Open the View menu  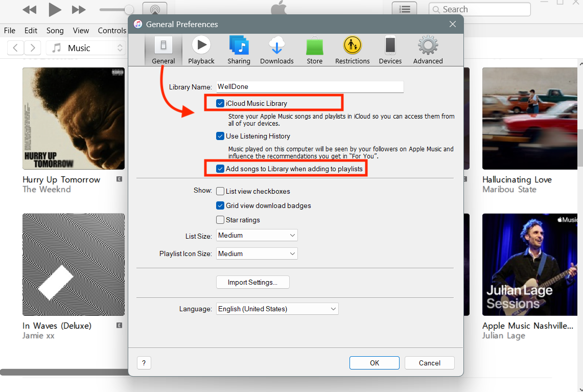81,31
